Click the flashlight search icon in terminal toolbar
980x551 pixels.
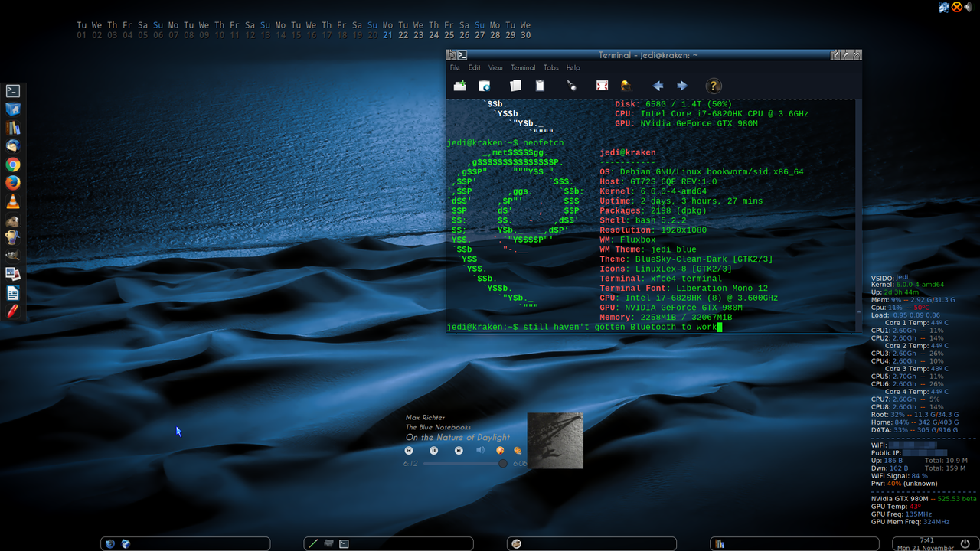[571, 86]
